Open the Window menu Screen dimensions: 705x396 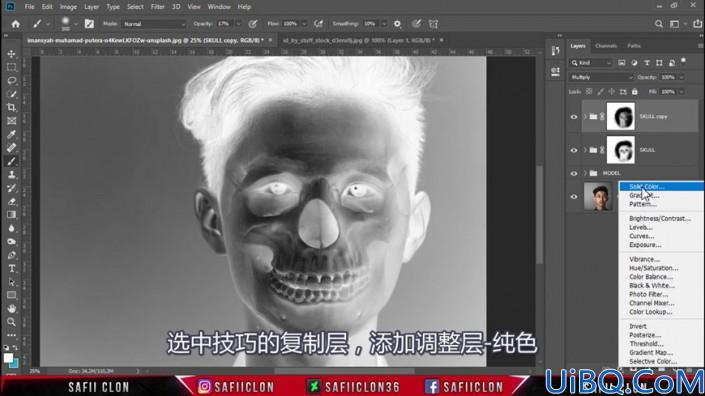(219, 7)
